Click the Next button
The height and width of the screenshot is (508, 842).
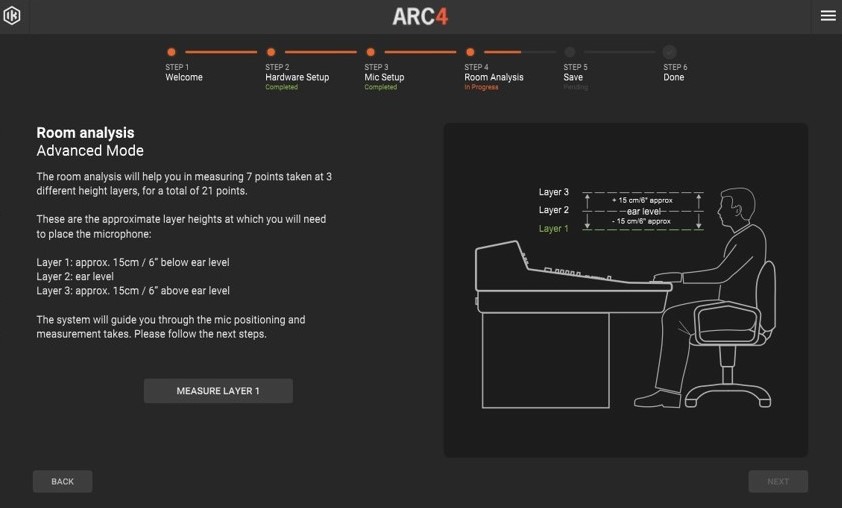tap(778, 481)
